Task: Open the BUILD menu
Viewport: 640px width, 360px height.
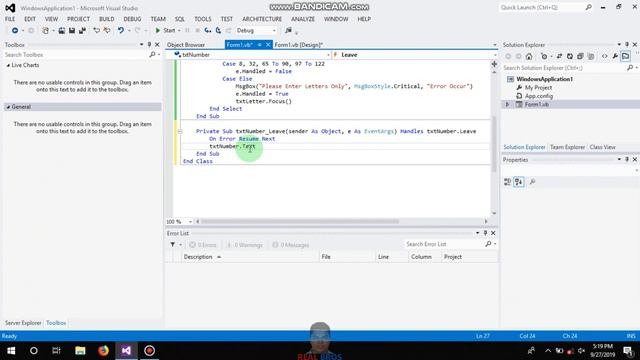Action: 107,19
